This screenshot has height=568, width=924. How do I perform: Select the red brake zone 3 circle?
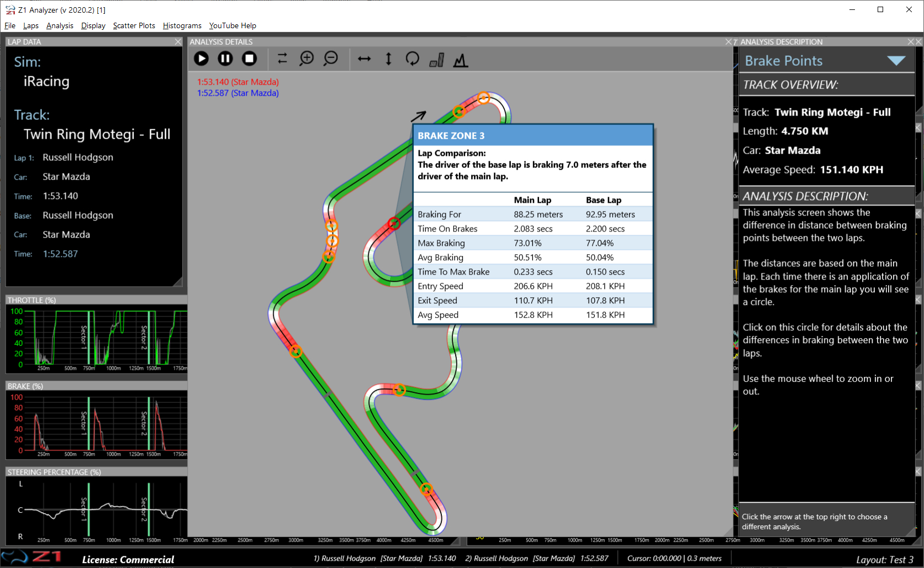[x=394, y=223]
